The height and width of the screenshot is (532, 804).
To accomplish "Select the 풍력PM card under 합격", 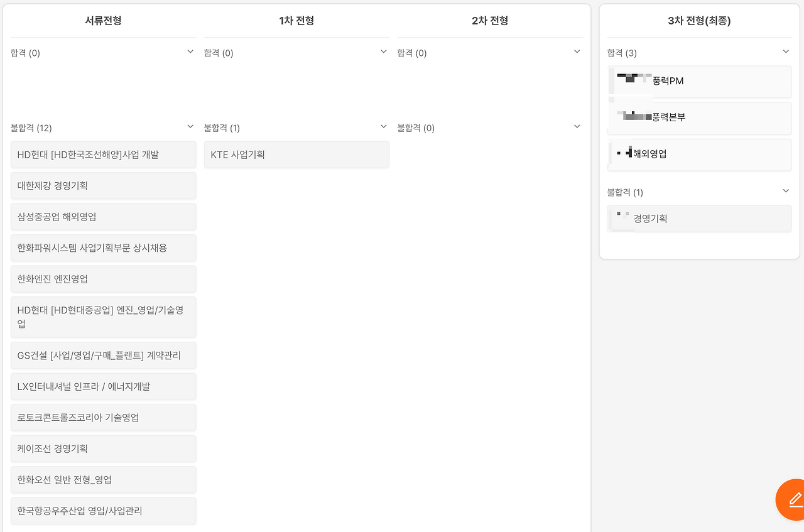I will point(699,82).
